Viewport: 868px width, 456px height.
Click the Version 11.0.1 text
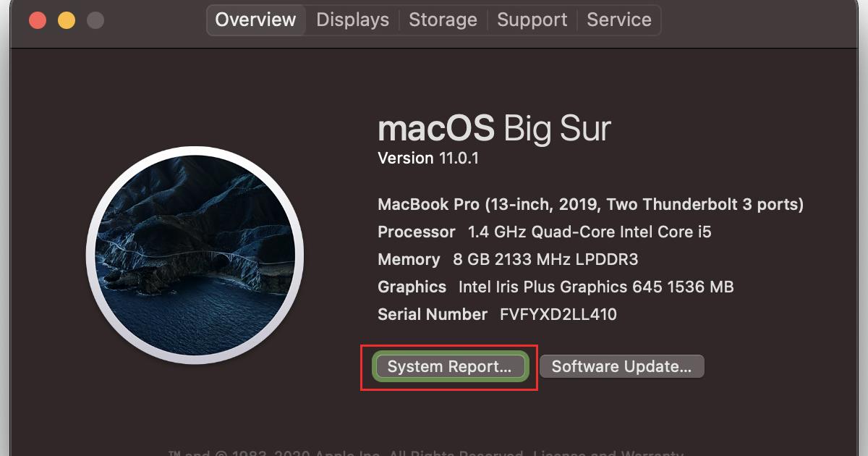tap(428, 159)
